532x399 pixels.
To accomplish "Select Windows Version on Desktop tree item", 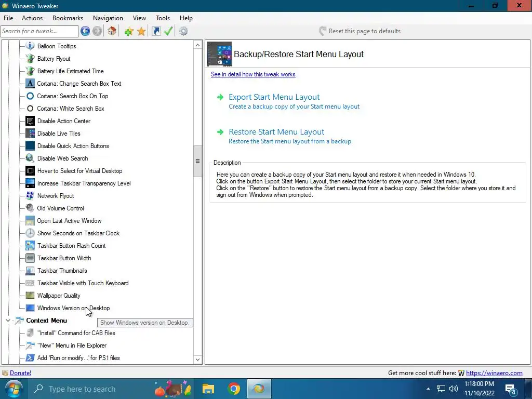I will click(x=73, y=308).
